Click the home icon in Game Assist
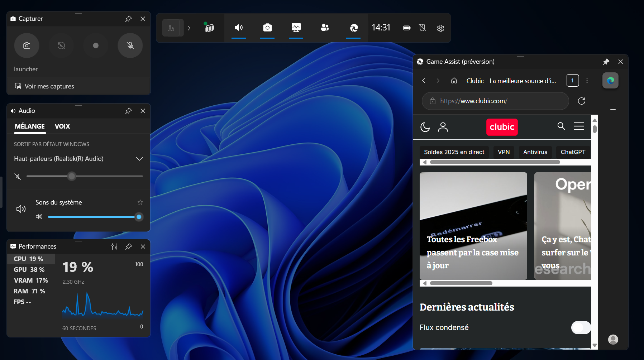 454,81
